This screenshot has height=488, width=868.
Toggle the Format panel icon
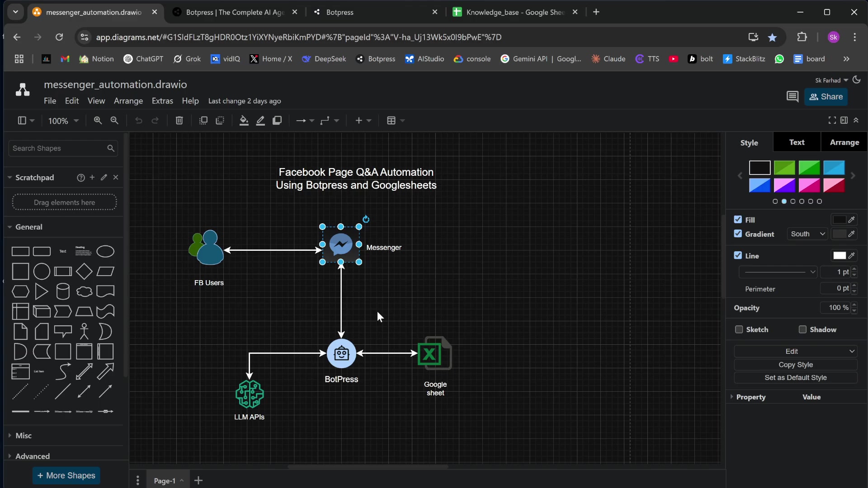click(x=844, y=120)
